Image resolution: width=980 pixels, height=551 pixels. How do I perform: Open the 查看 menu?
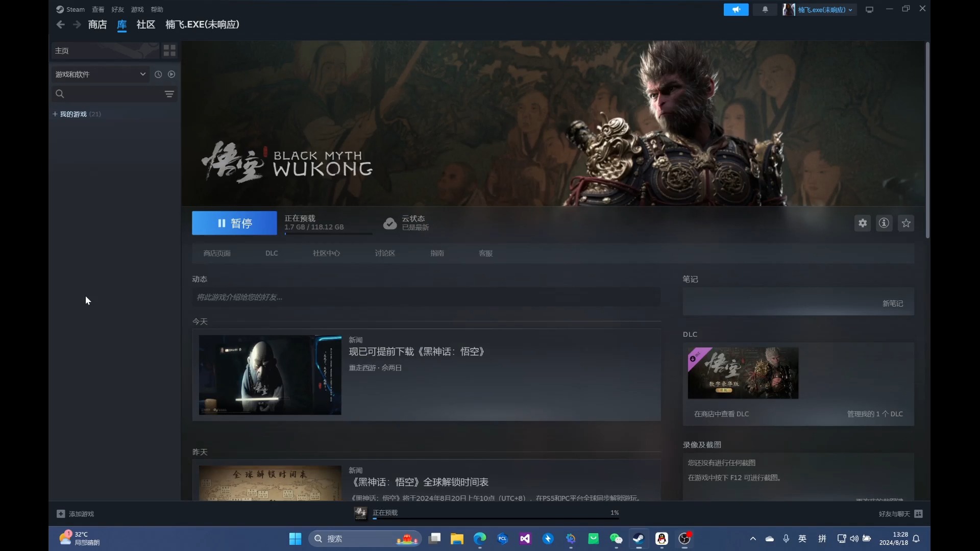pos(98,10)
